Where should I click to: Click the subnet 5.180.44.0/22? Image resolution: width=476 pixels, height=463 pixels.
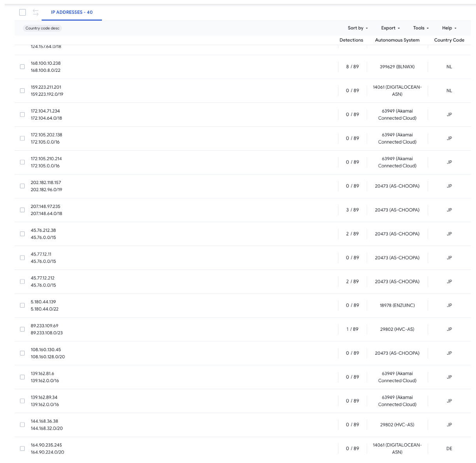(x=44, y=309)
